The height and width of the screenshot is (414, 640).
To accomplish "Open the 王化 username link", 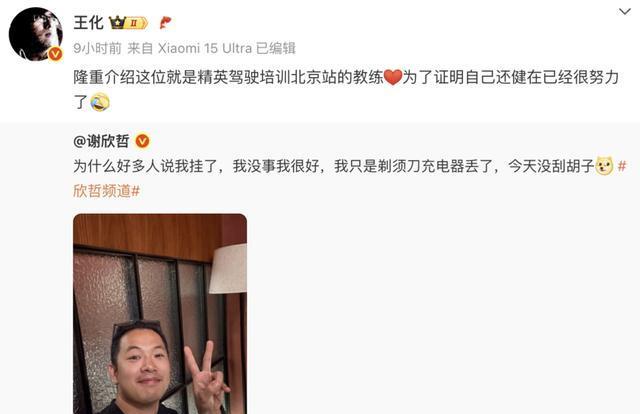I will coord(89,22).
